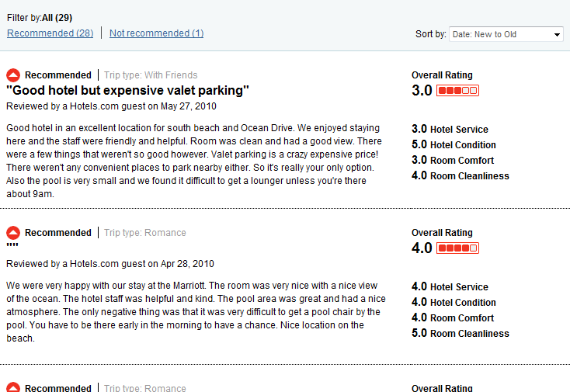570x392 pixels.
Task: Click the 3.0 Hotel Service rating
Action: [450, 130]
